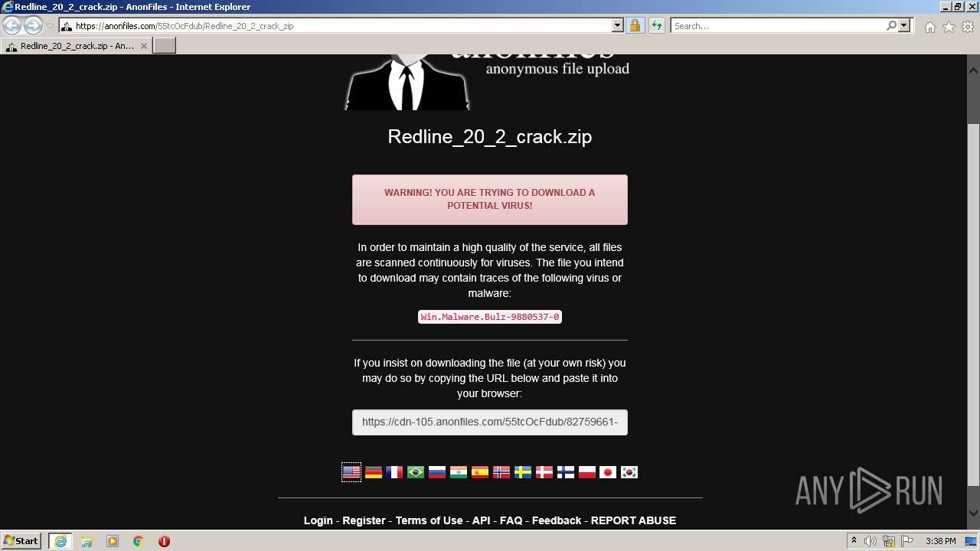Open a new blank tab
The image size is (980, 551).
tap(165, 46)
